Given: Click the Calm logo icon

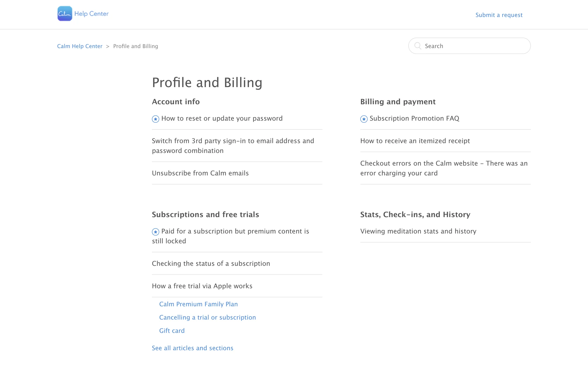Looking at the screenshot, I should [65, 13].
